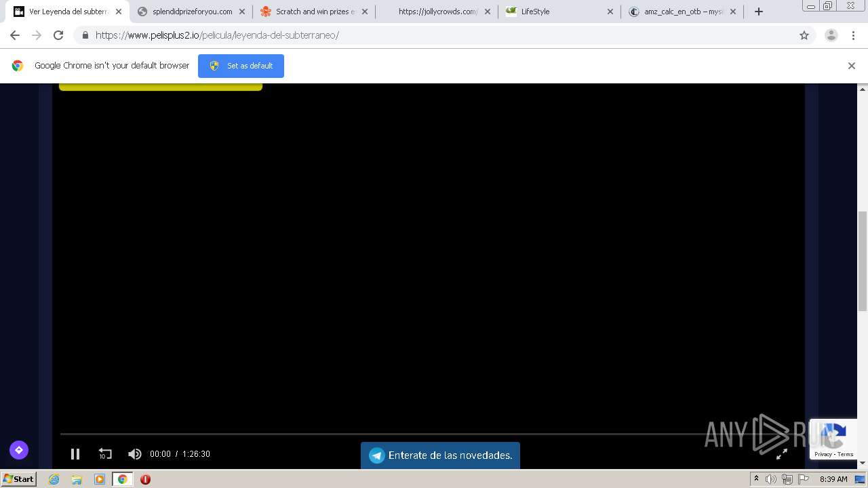Go forward to next page
Screen dimensions: 868x488
click(37, 35)
